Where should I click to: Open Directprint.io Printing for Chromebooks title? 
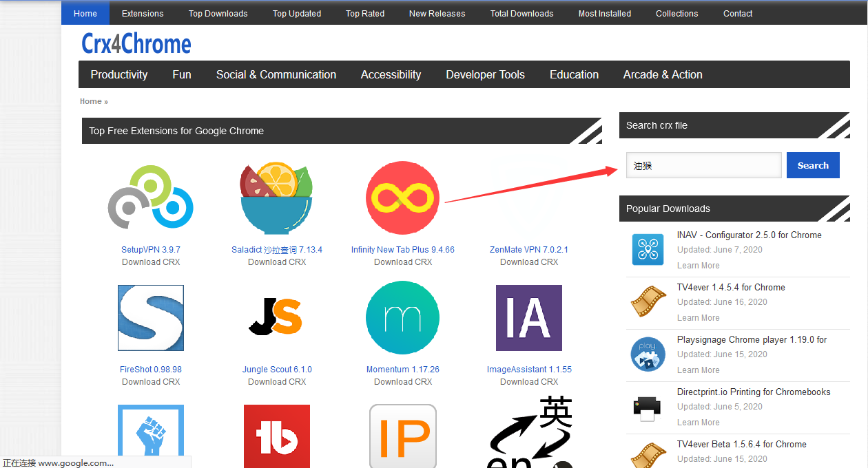point(754,392)
